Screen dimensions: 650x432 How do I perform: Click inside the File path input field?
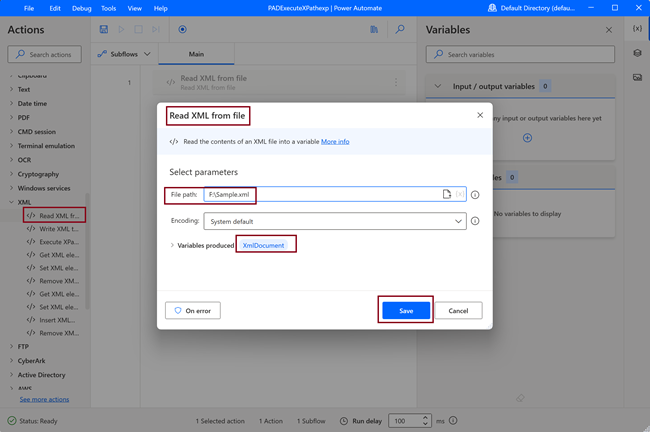pyautogui.click(x=320, y=194)
